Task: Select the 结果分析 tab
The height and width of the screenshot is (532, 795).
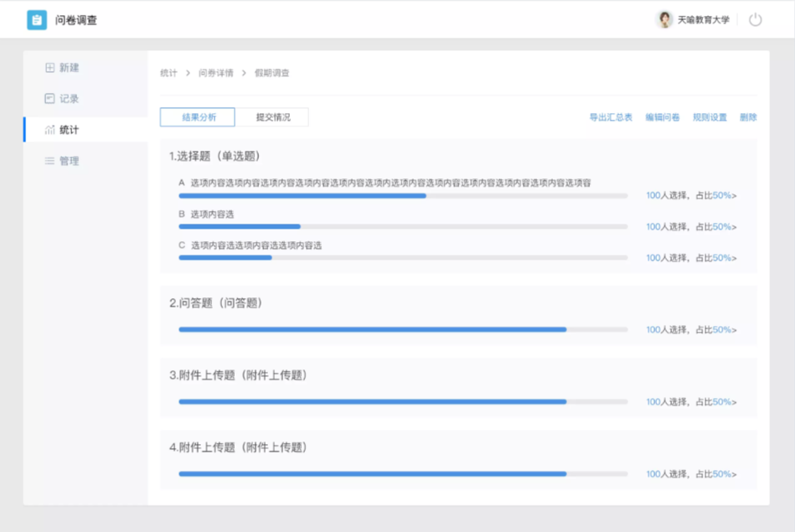Action: pyautogui.click(x=198, y=117)
